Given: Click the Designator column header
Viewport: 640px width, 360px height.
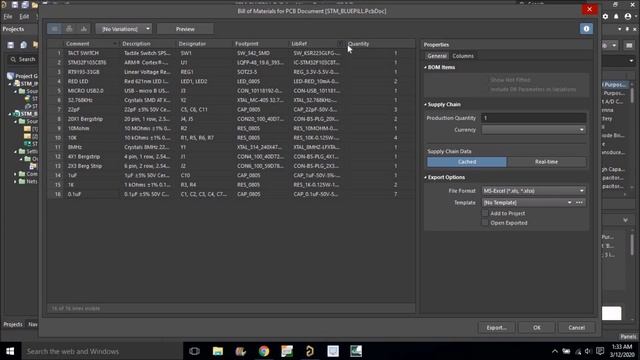Looking at the screenshot, I should (x=204, y=44).
